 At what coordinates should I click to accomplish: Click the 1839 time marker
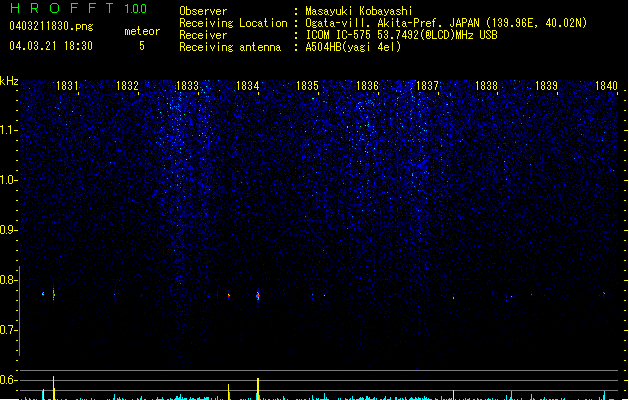[x=546, y=86]
